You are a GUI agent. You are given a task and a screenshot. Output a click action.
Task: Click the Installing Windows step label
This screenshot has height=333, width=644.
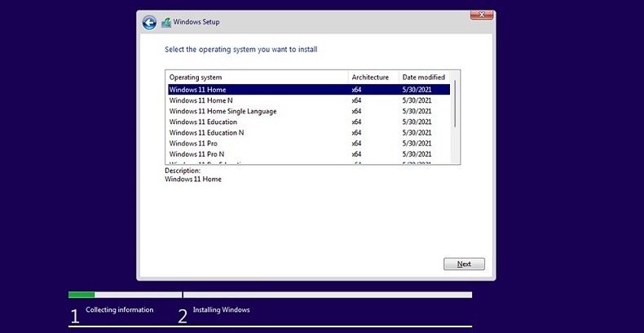(222, 309)
